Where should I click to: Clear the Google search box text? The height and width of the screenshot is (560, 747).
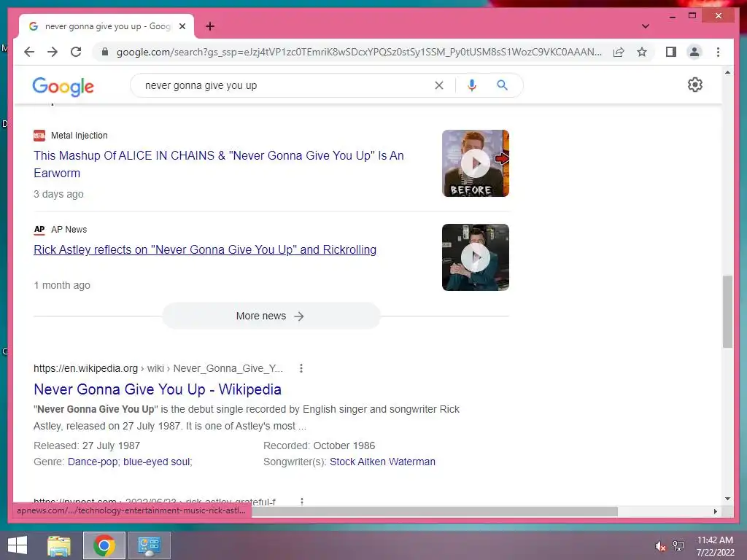click(438, 85)
